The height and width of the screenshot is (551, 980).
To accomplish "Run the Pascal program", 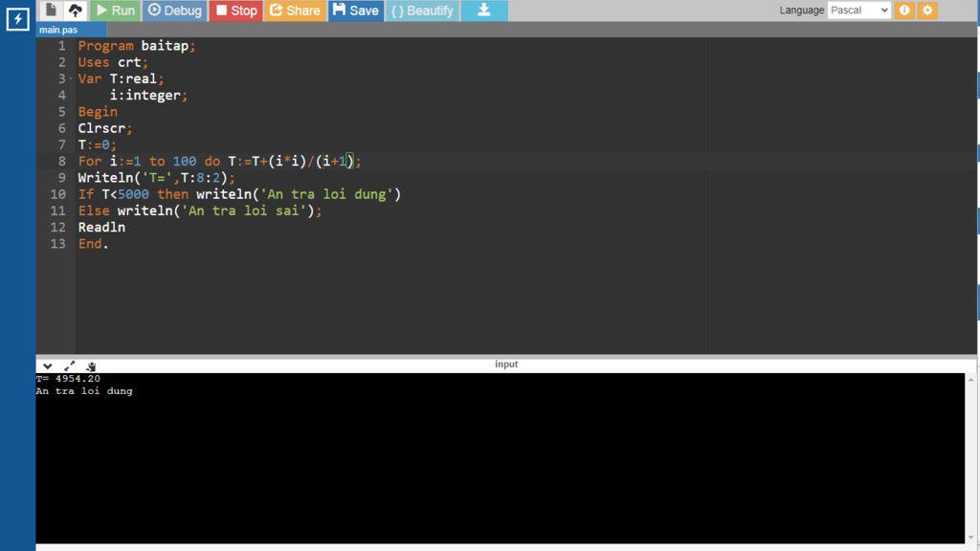I will coord(116,10).
